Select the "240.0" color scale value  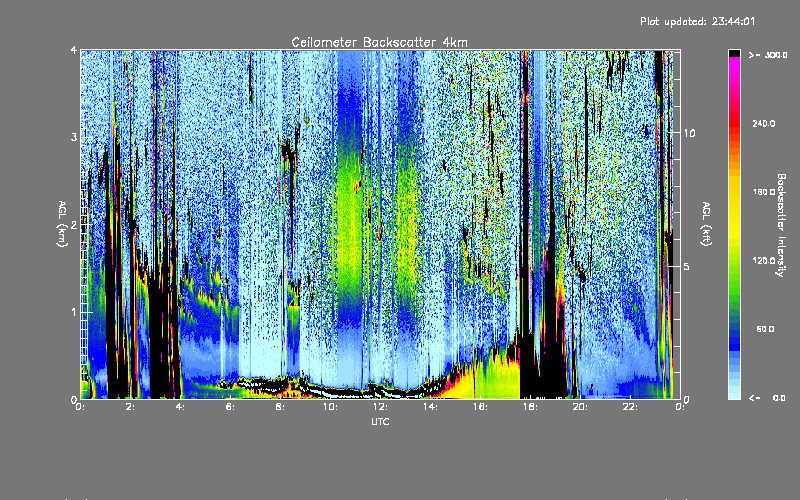click(764, 123)
